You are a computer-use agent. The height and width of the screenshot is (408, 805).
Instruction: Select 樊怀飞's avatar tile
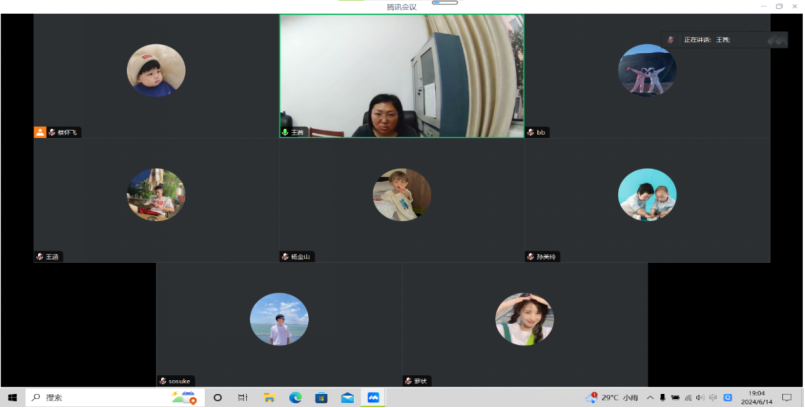click(155, 71)
